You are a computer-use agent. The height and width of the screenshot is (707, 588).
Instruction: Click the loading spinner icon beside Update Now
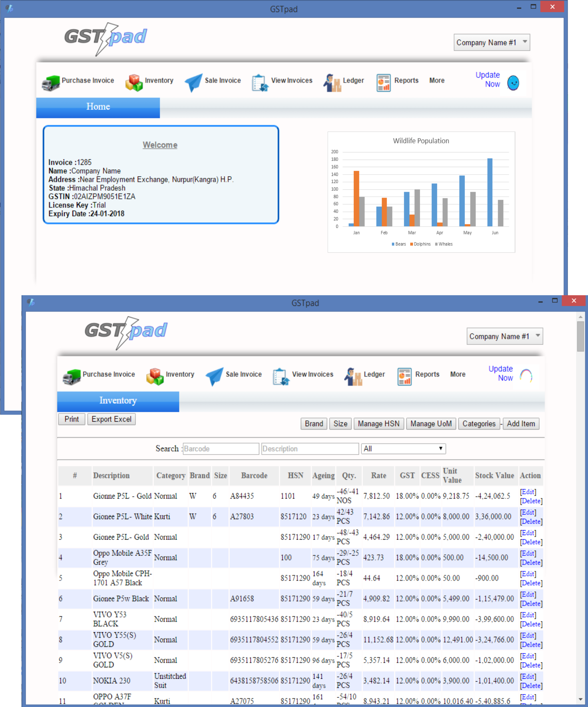pyautogui.click(x=526, y=375)
